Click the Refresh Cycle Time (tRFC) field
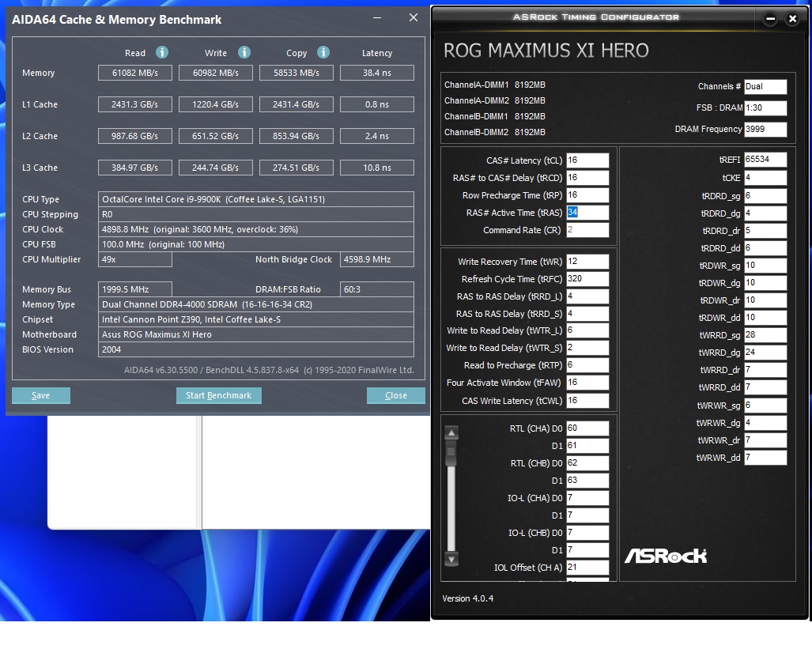Image resolution: width=812 pixels, height=649 pixels. (587, 279)
